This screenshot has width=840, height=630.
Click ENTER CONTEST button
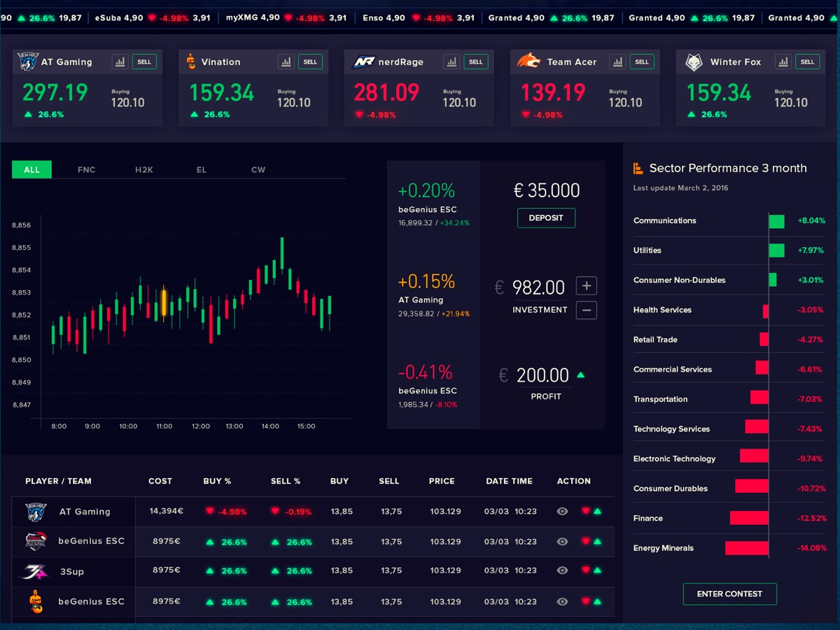[729, 594]
